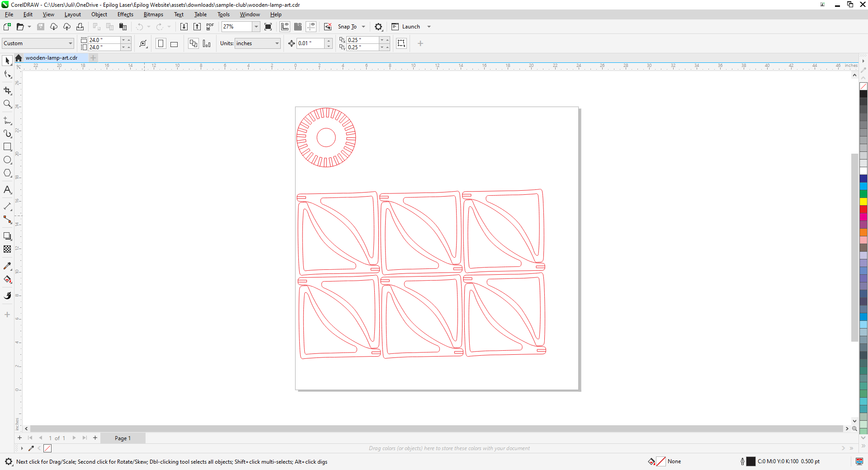Click the Welcome screen home icon
The width and height of the screenshot is (868, 470).
pos(19,58)
